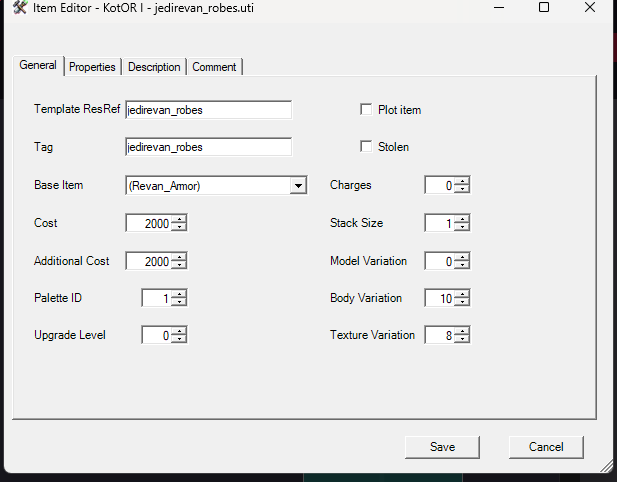Cancel the item editor dialog
Screen dimensions: 617x482
(x=546, y=447)
